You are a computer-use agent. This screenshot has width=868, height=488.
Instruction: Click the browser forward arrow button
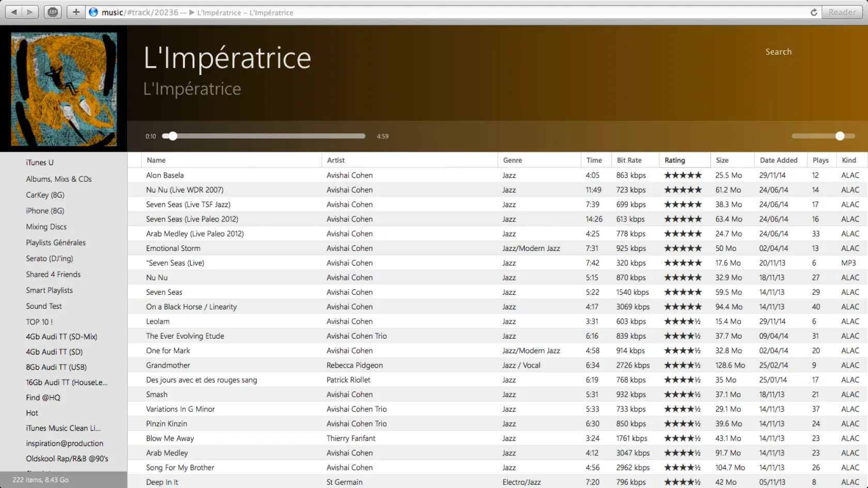pos(30,12)
